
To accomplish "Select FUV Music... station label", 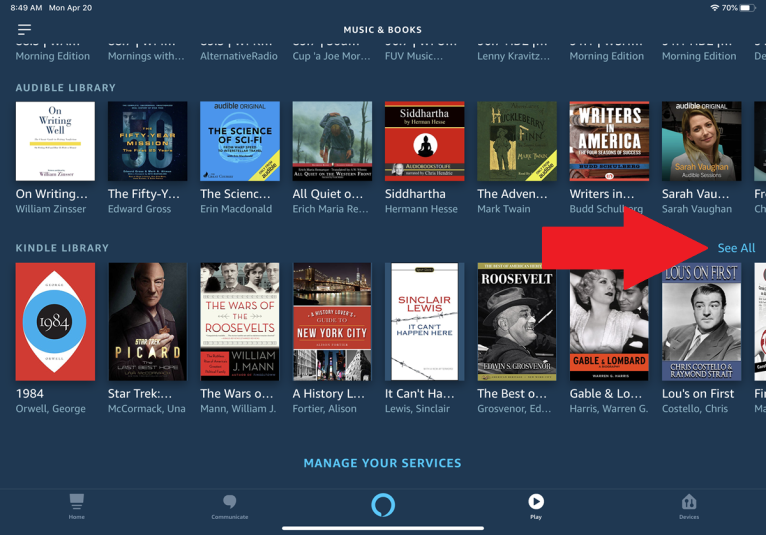I will pos(414,56).
